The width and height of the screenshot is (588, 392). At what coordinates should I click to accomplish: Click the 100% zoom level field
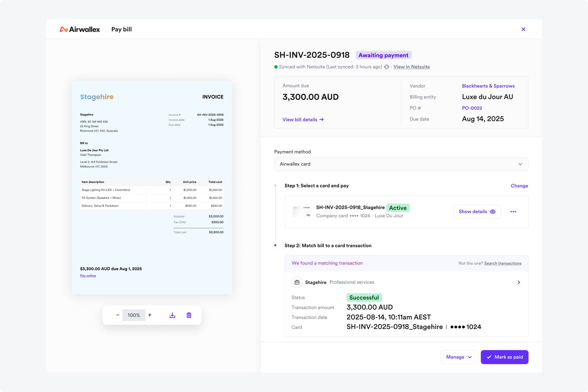click(134, 315)
